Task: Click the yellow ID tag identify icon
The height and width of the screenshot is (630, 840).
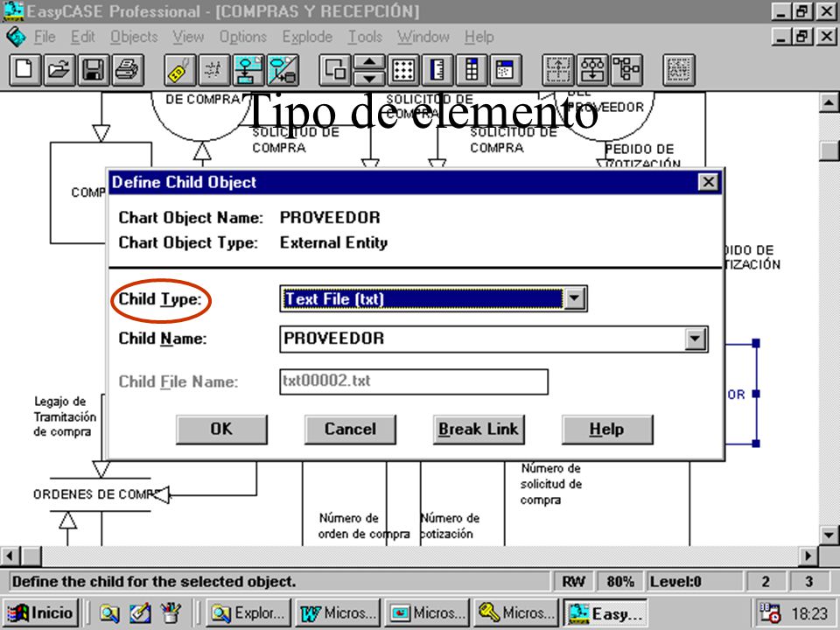Action: (x=179, y=70)
